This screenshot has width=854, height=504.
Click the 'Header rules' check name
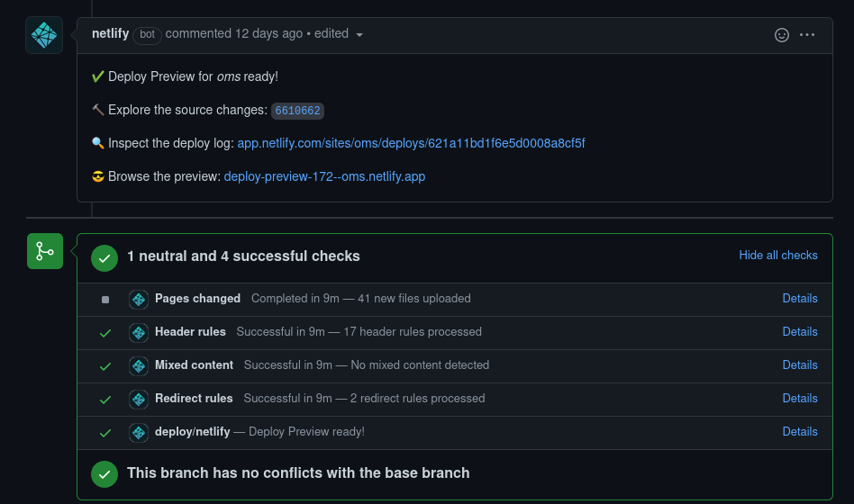(190, 331)
